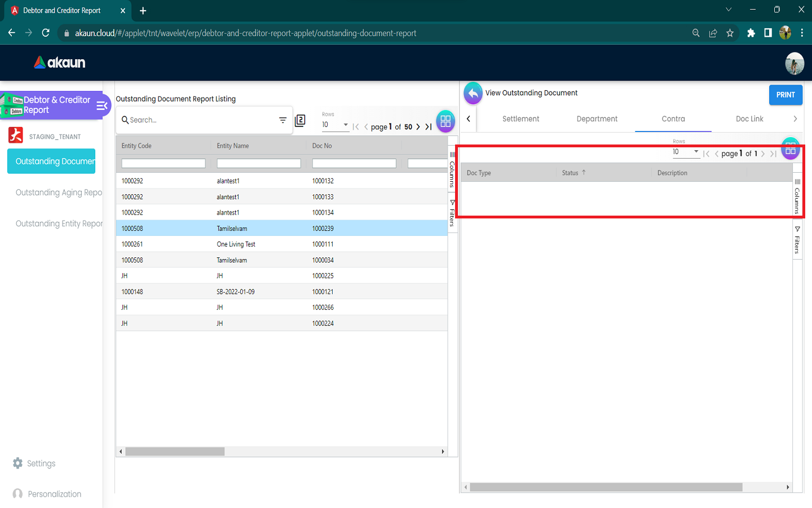Screen dimensions: 812x508
Task: Bookmark this page with the star icon
Action: coord(730,33)
